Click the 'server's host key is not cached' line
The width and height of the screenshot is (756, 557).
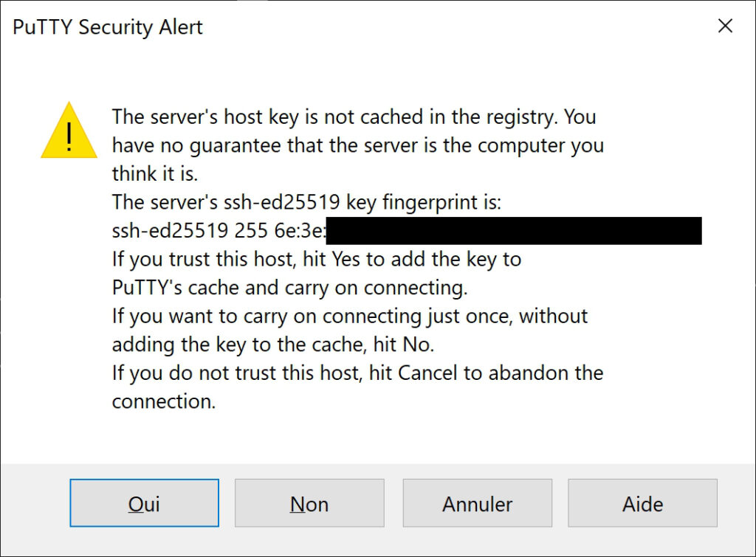point(354,117)
